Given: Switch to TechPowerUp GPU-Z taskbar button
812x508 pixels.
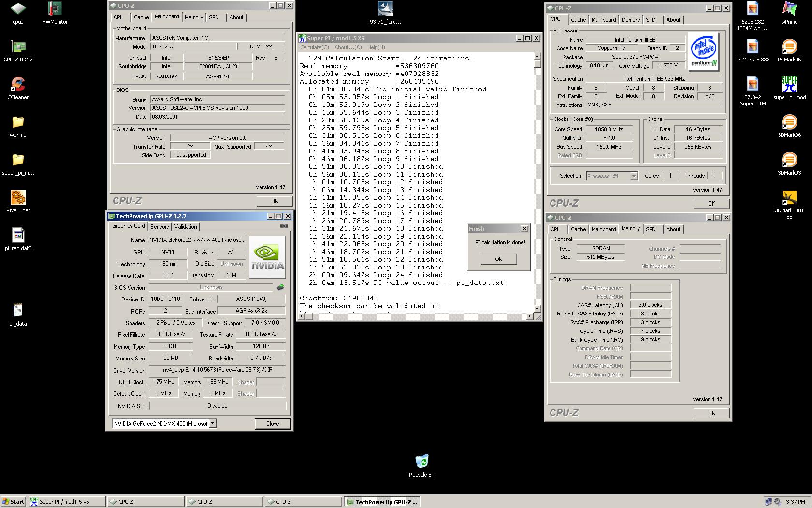Looking at the screenshot, I should coord(381,502).
